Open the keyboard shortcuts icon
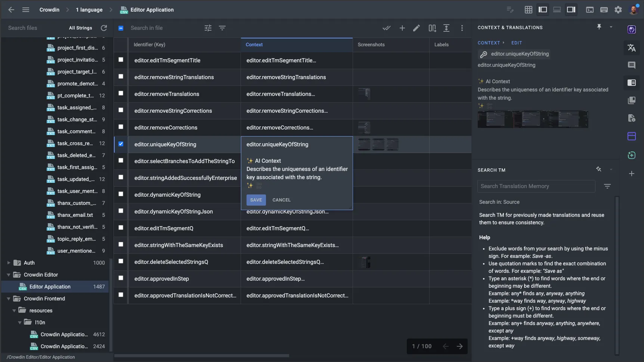The image size is (644, 362). (x=604, y=10)
